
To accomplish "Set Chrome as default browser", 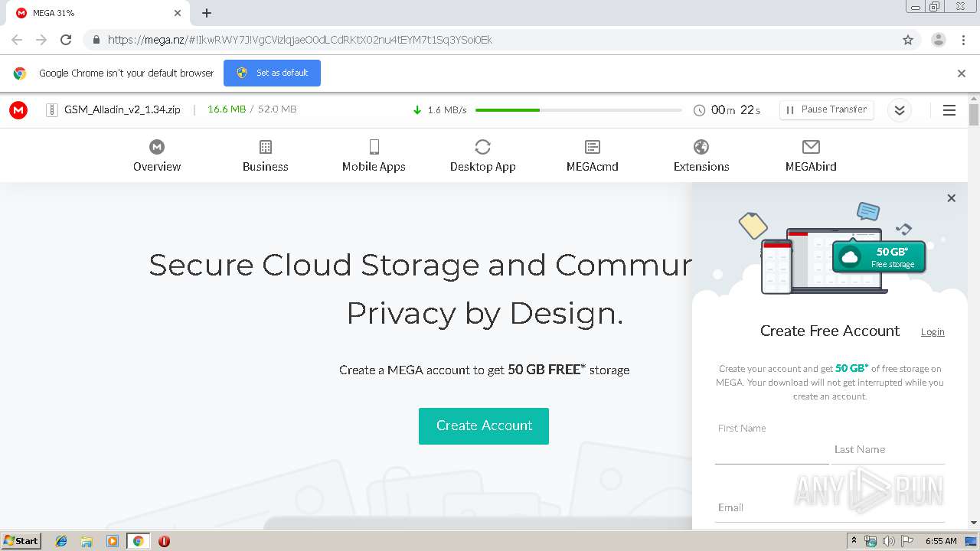I will coord(272,73).
